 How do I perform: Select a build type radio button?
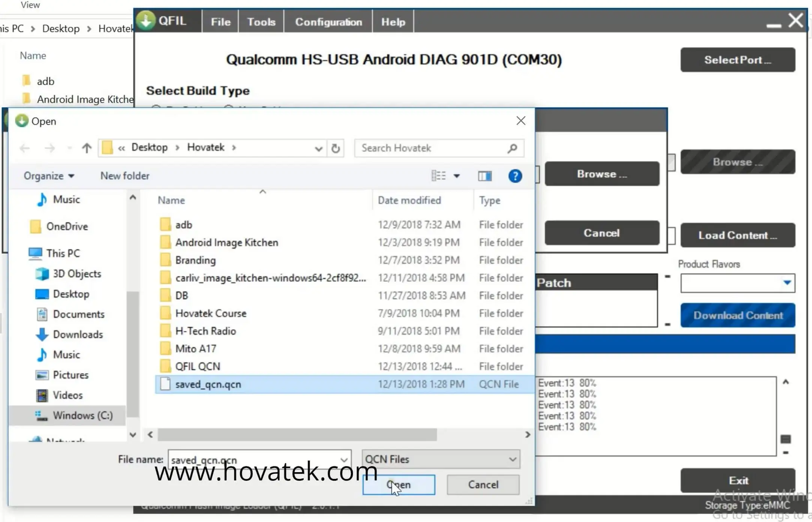click(x=156, y=108)
